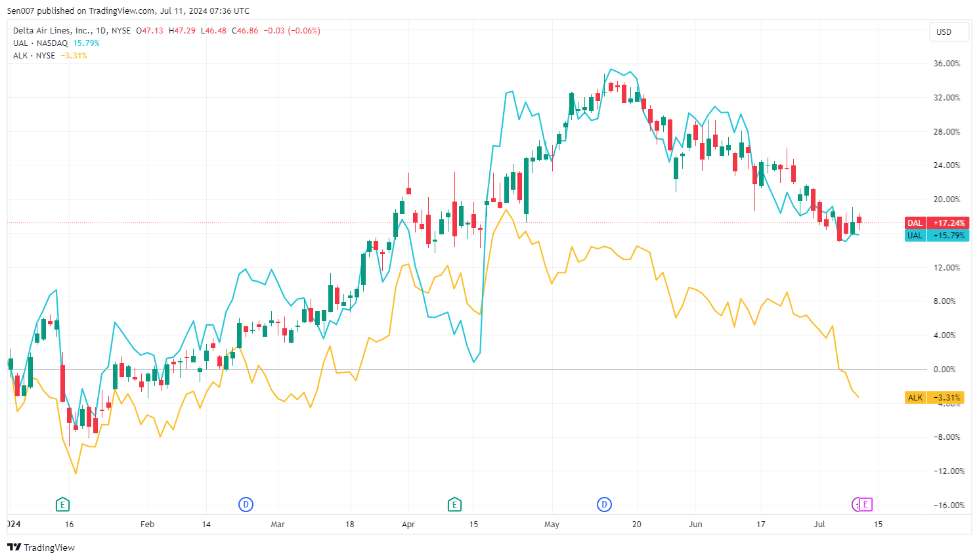979x560 pixels.
Task: Click the Apr label on time axis
Action: [408, 525]
